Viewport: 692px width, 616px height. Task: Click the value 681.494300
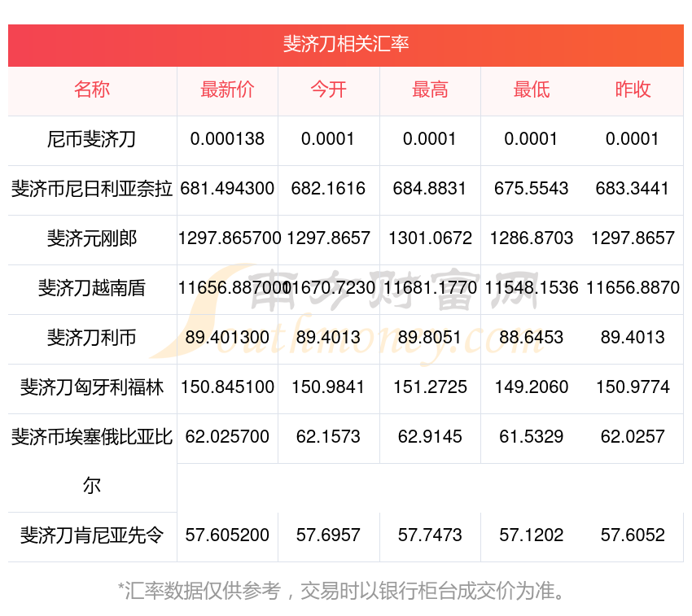(x=227, y=189)
